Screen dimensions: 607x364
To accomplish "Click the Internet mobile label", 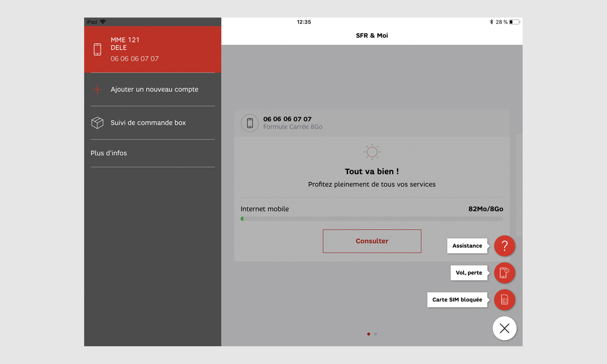I will point(265,209).
